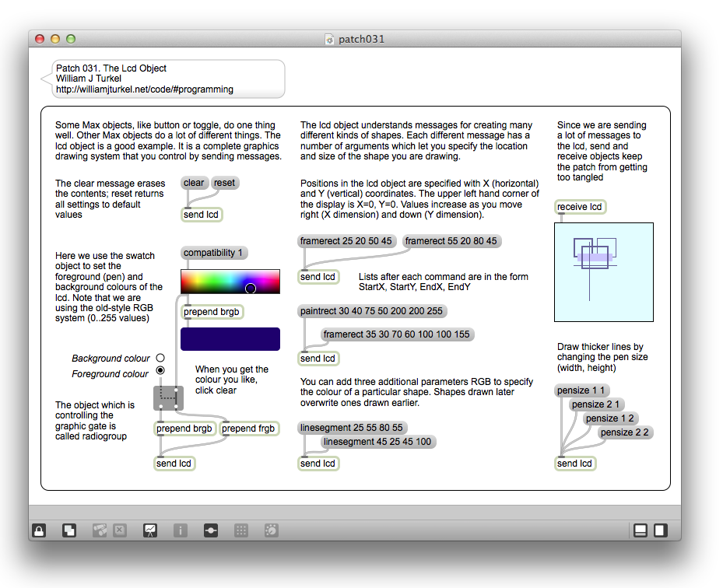Click the clear message box
Screen dimensions: 723x588
(194, 184)
